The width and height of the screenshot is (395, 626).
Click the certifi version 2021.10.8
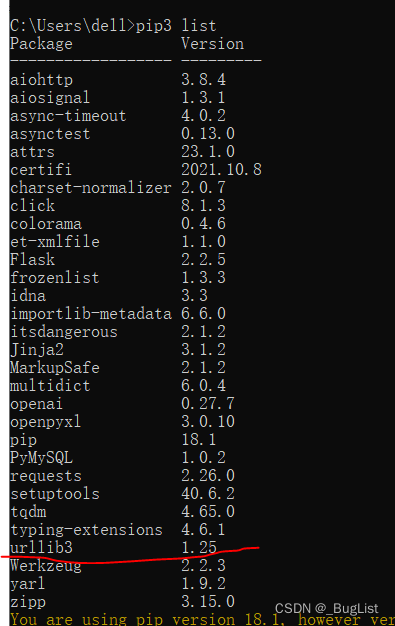[221, 170]
